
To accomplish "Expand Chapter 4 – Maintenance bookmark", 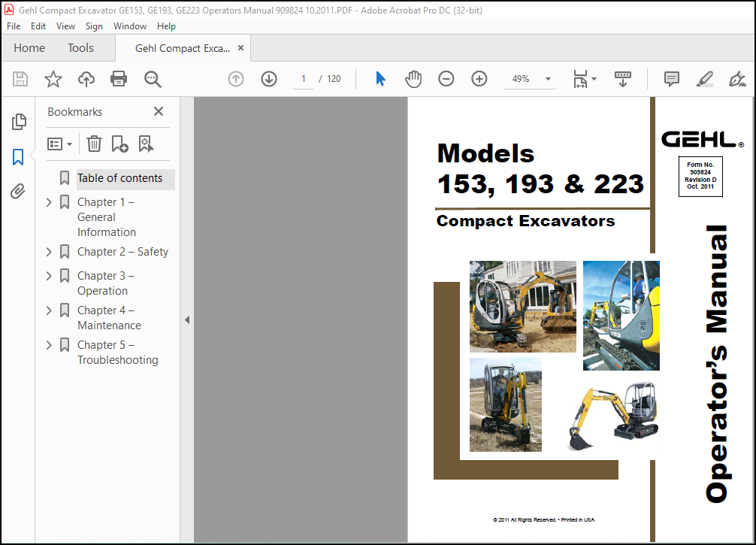I will pos(49,310).
